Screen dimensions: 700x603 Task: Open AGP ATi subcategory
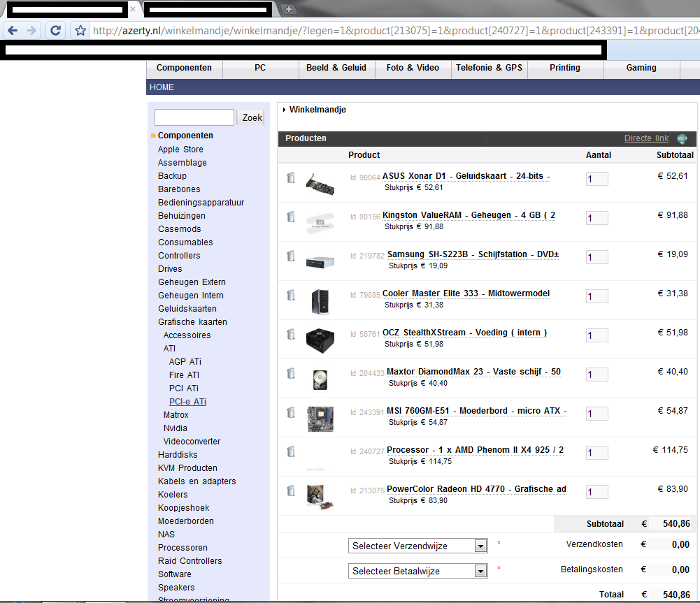click(185, 362)
